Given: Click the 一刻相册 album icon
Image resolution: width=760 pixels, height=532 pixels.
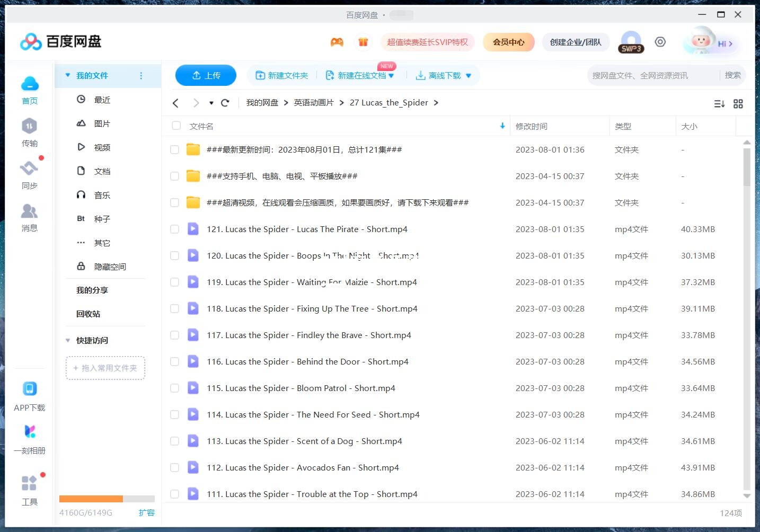Looking at the screenshot, I should click(30, 432).
